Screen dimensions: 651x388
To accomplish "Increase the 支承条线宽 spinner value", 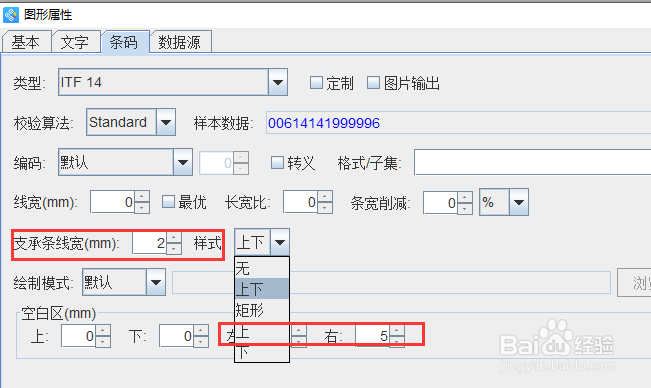I will 174,237.
